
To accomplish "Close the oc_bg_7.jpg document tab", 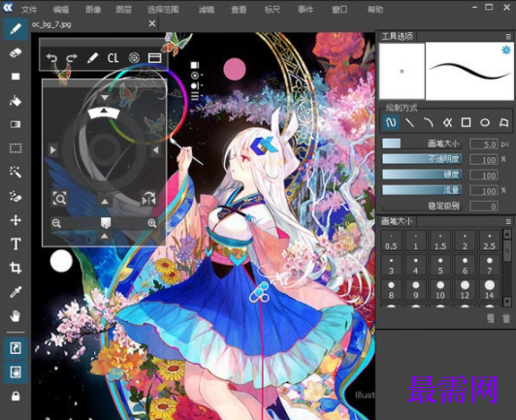I will click(x=152, y=23).
